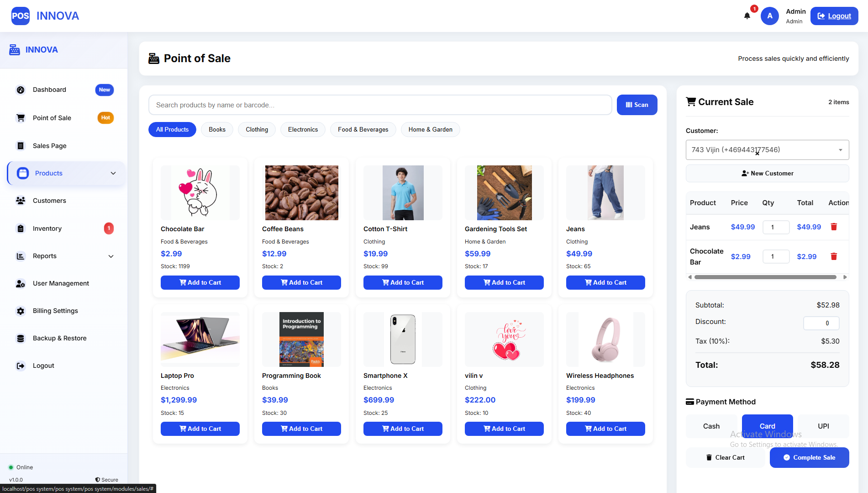This screenshot has width=868, height=493.
Task: Switch to Food & Beverages filter
Action: click(x=363, y=130)
